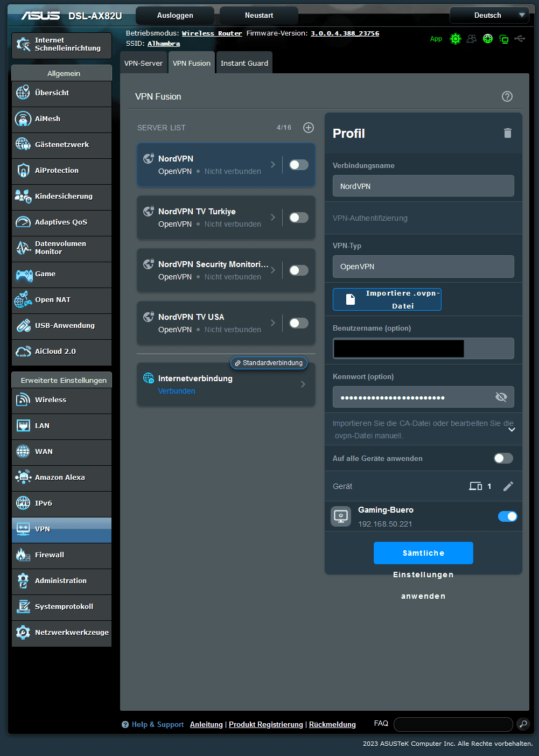Open the Übersicht network map icon
Screen dimensions: 539x756
(23, 93)
